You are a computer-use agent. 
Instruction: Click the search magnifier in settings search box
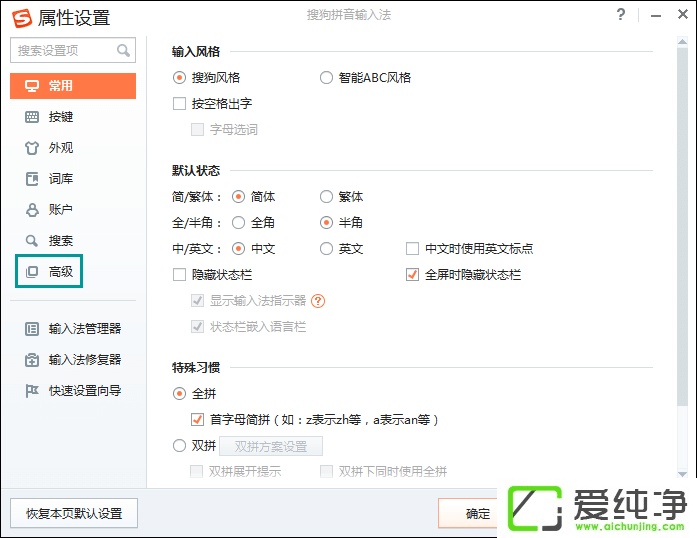[x=124, y=50]
